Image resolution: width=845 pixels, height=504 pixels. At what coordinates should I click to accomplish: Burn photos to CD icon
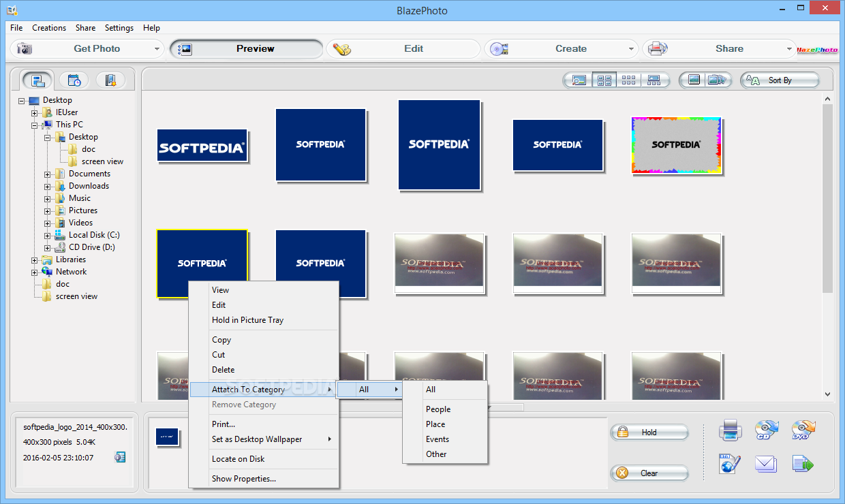coord(766,430)
